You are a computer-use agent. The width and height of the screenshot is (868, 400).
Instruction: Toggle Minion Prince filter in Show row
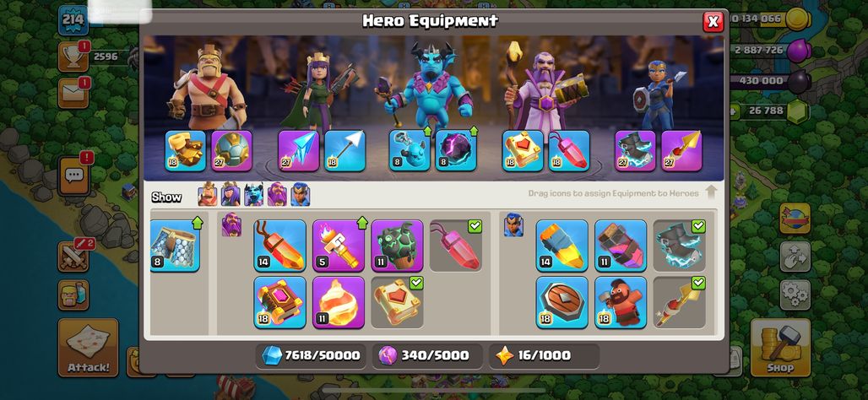coord(254,194)
